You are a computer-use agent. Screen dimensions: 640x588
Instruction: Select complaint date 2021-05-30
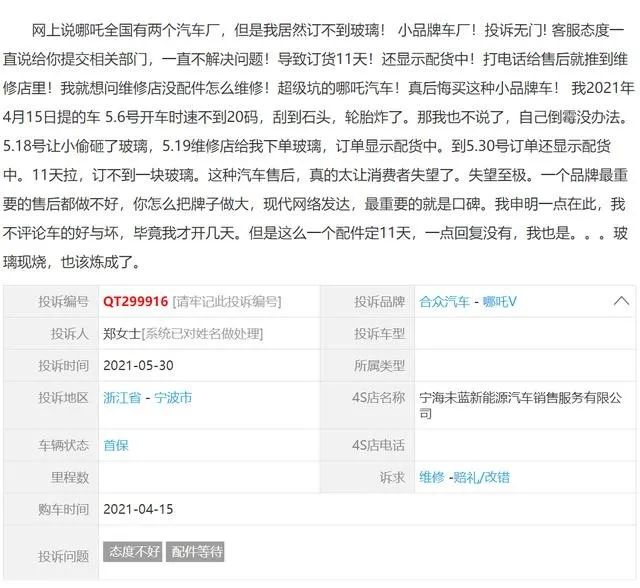click(x=138, y=366)
